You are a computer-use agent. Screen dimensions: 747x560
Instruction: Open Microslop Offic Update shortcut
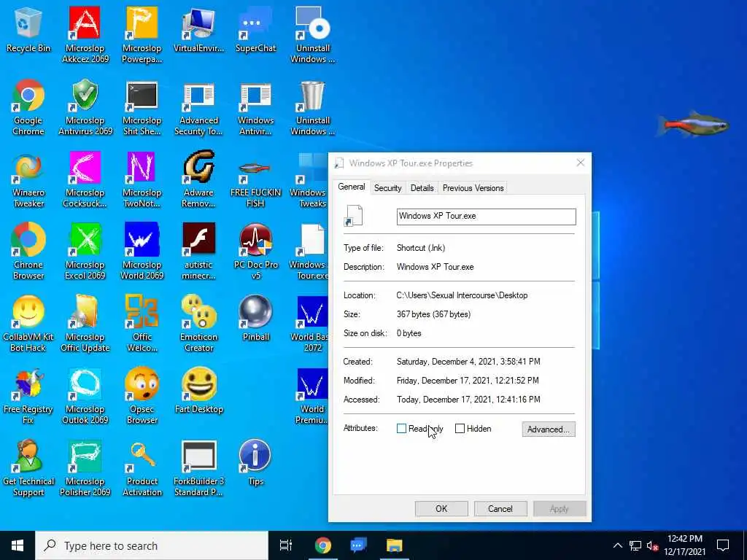85,324
